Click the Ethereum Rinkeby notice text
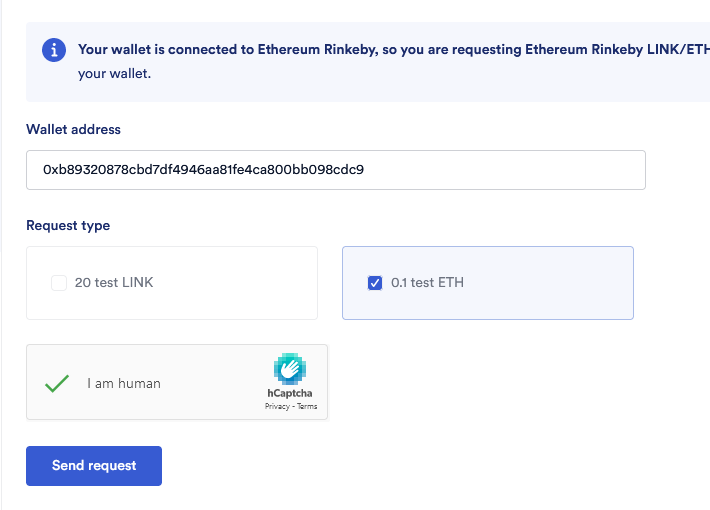Viewport: 710px width, 510px height. tap(393, 49)
